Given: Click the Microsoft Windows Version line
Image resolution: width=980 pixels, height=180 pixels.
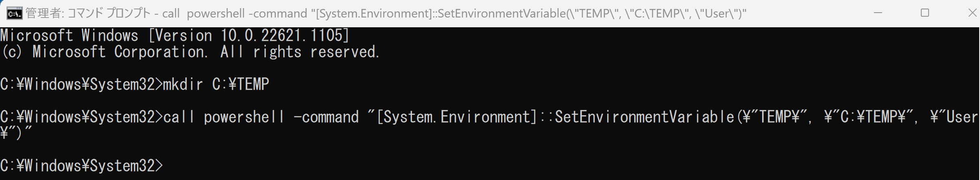Looking at the screenshot, I should pos(175,35).
